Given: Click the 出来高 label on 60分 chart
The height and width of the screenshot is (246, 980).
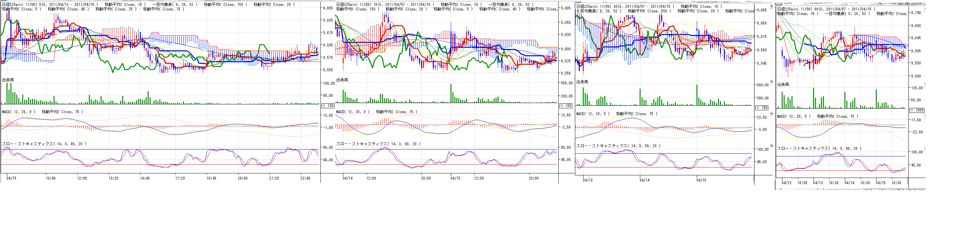Looking at the screenshot, I should [x=783, y=84].
